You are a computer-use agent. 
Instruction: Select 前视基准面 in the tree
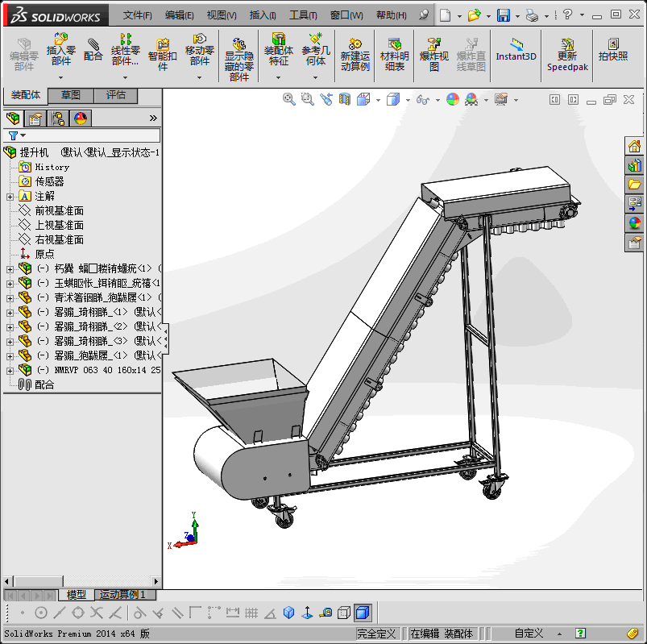click(59, 210)
